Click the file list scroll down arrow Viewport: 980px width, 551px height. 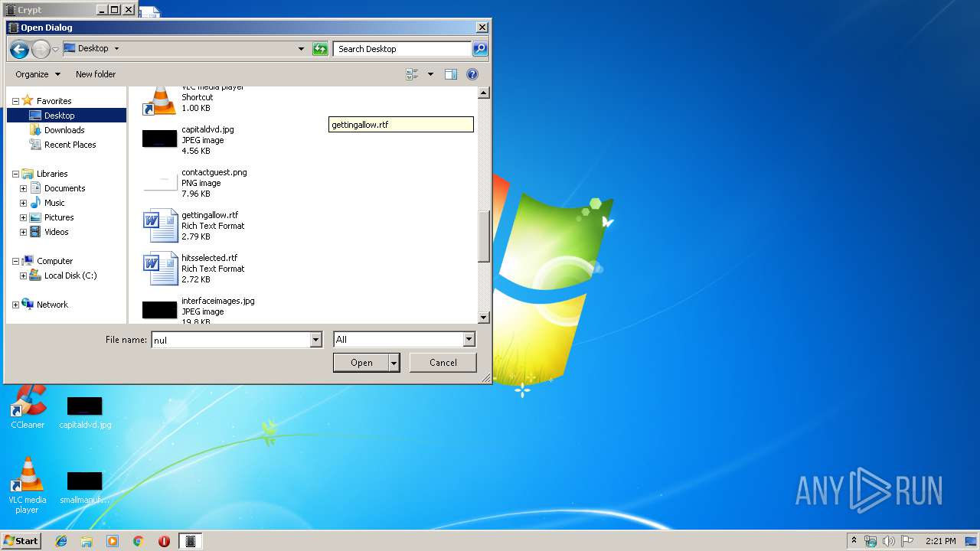pos(483,317)
